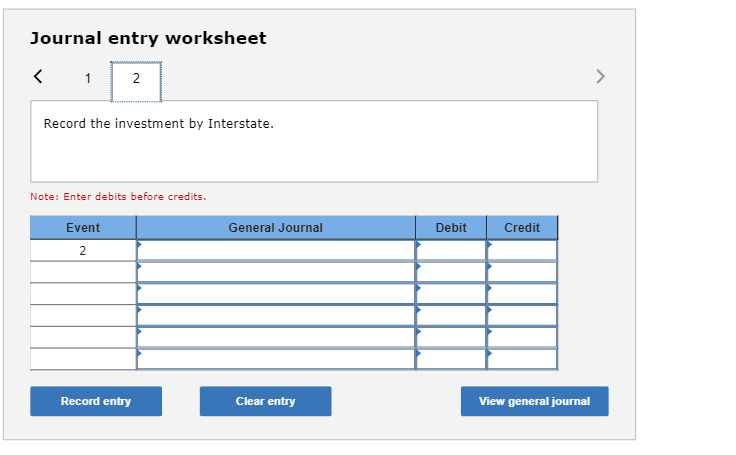Click the Debit field in second row

click(x=451, y=272)
